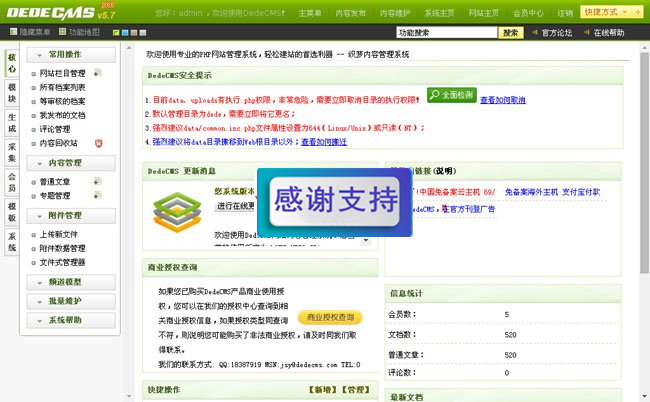The image size is (650, 402).
Task: Open 内容维护 in the top navigation
Action: [x=395, y=13]
